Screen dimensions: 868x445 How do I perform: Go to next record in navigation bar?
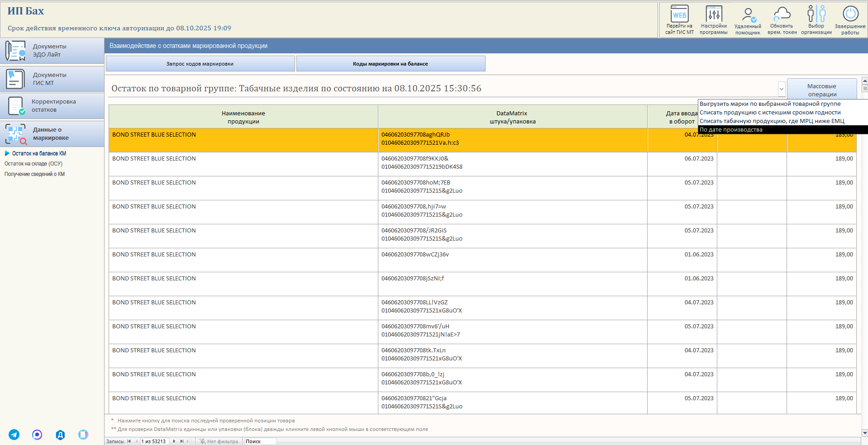coord(174,441)
